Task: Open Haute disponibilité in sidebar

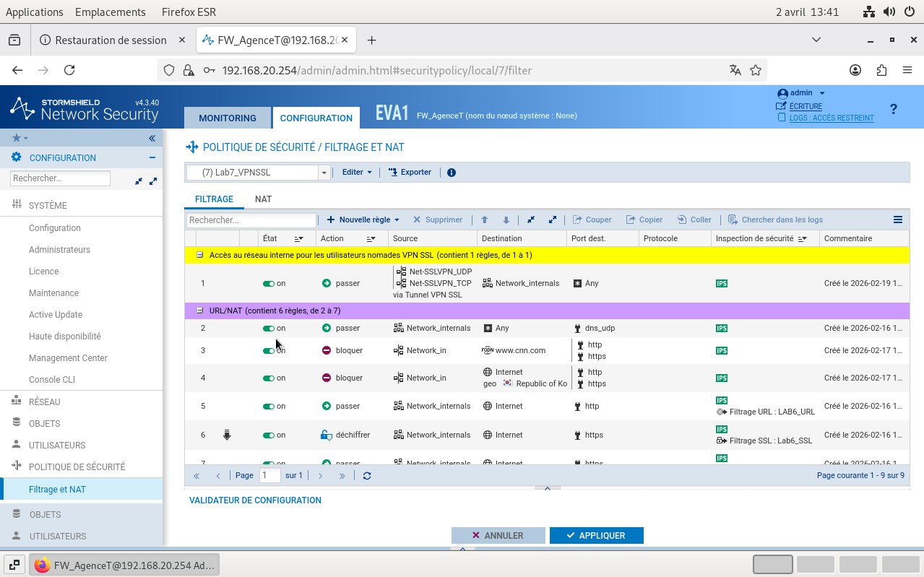Action: [65, 337]
